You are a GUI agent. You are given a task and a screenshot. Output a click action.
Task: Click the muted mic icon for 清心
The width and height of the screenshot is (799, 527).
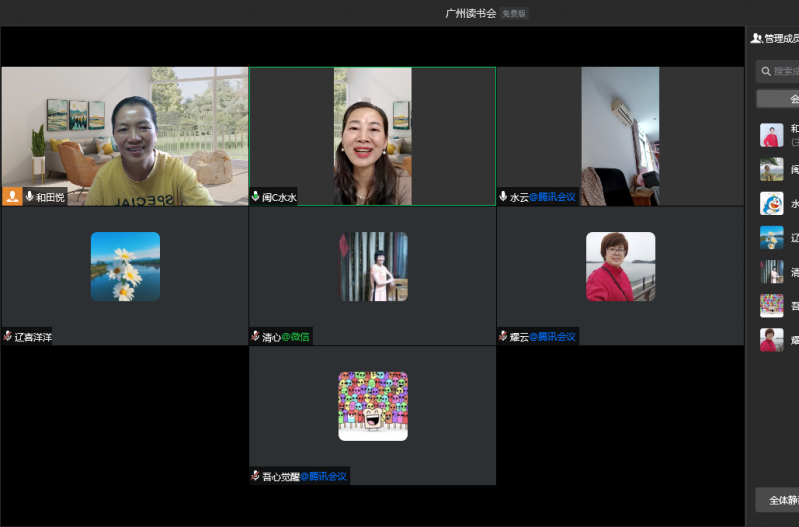pos(256,337)
